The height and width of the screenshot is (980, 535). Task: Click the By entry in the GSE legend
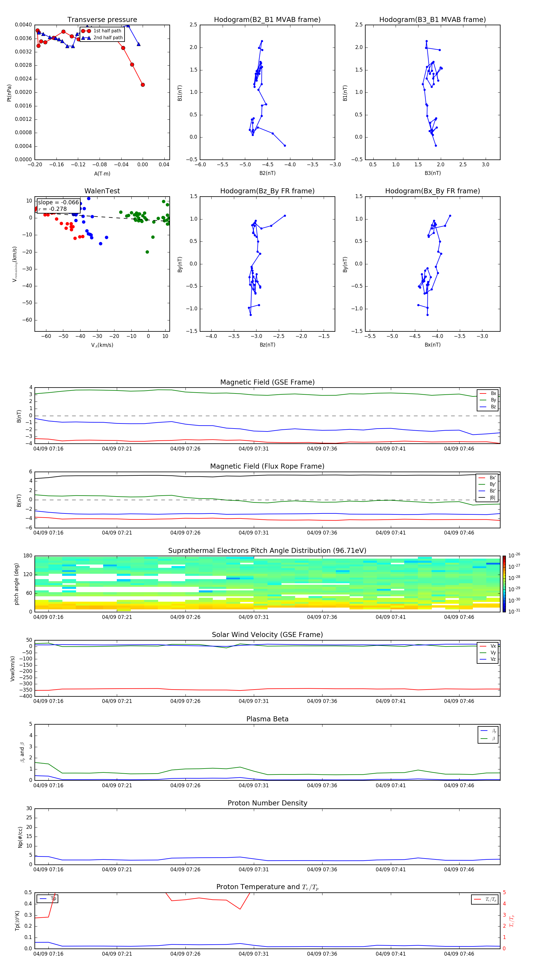[x=488, y=400]
